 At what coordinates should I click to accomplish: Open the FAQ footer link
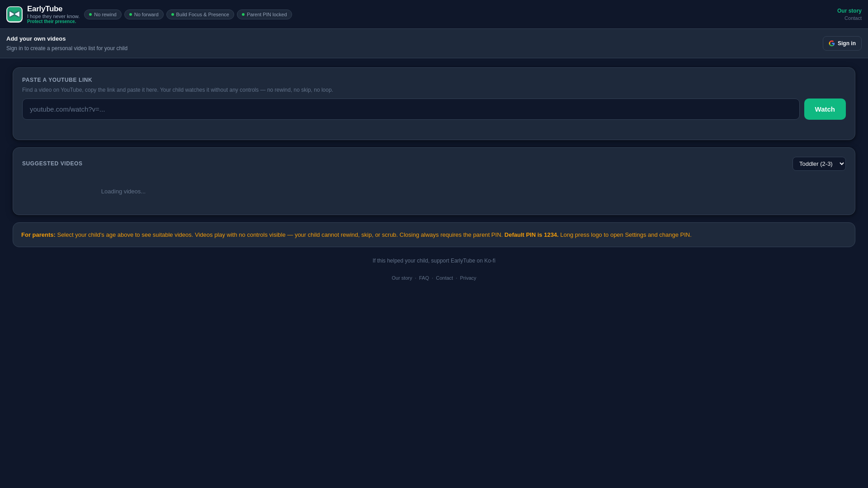click(x=424, y=278)
